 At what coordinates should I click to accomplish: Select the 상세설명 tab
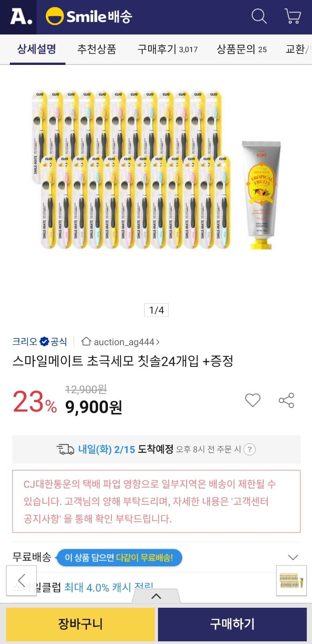(x=37, y=49)
